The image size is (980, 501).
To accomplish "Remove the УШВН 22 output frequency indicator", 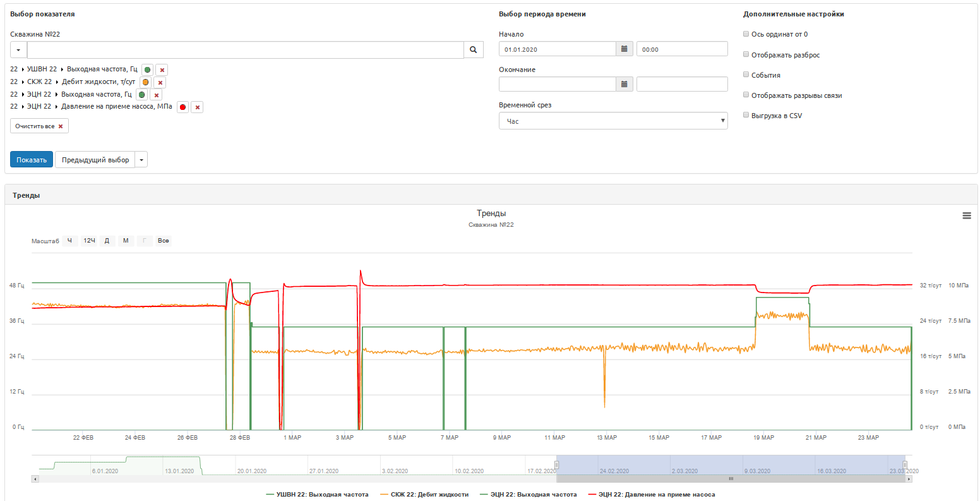I will [x=162, y=70].
